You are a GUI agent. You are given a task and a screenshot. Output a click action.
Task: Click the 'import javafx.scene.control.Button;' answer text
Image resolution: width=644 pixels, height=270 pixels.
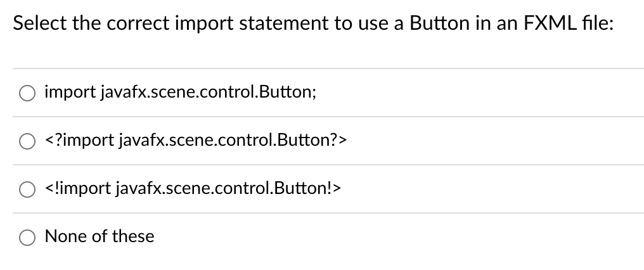point(180,92)
